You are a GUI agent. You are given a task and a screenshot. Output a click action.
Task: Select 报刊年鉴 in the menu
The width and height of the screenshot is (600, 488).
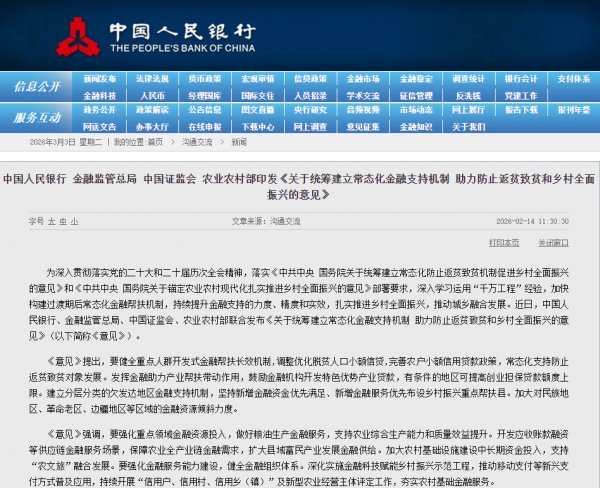tap(574, 110)
